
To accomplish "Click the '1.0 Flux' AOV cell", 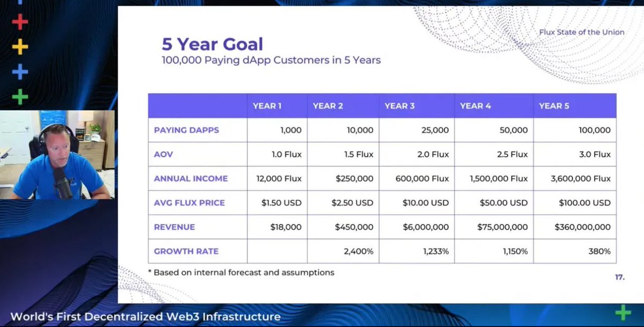I will [x=277, y=154].
